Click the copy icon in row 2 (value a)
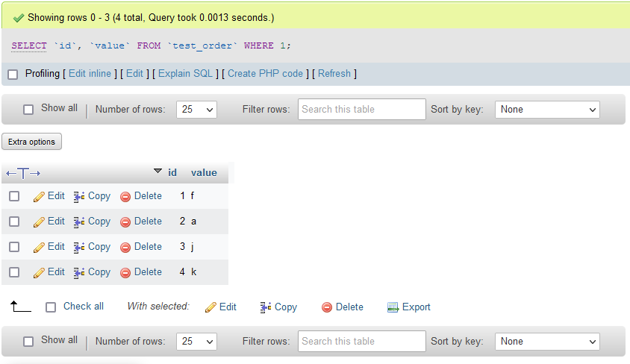Viewport: 630px width, 364px height. [79, 222]
